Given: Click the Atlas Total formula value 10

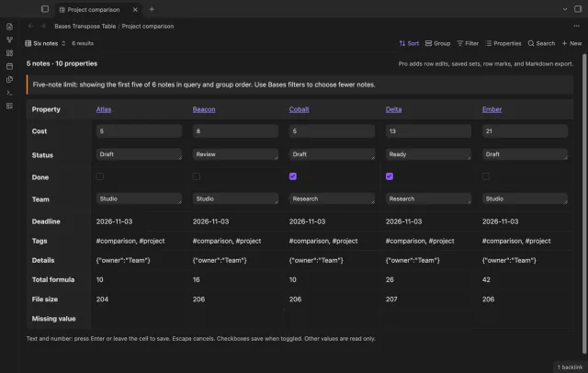Looking at the screenshot, I should [x=100, y=279].
